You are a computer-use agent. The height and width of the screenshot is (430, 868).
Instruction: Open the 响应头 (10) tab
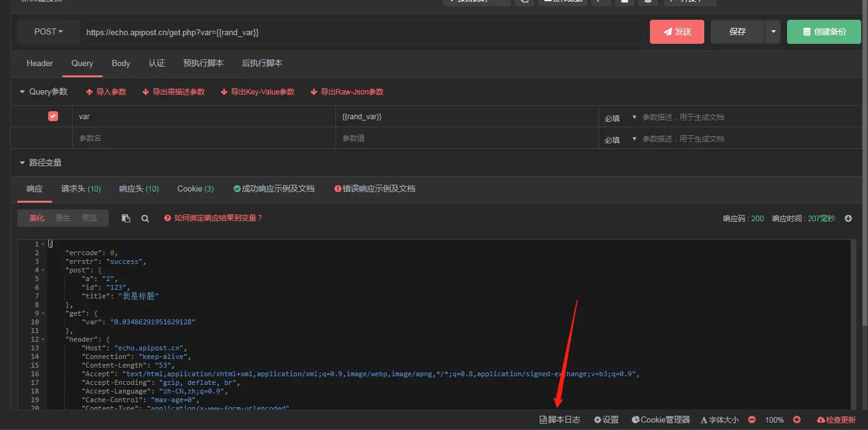[x=139, y=188]
